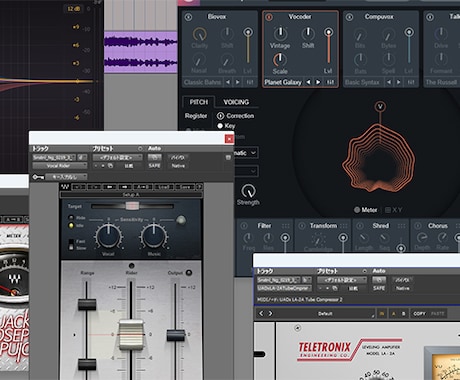Click the Vocal Rider Rider fader

(x=131, y=335)
